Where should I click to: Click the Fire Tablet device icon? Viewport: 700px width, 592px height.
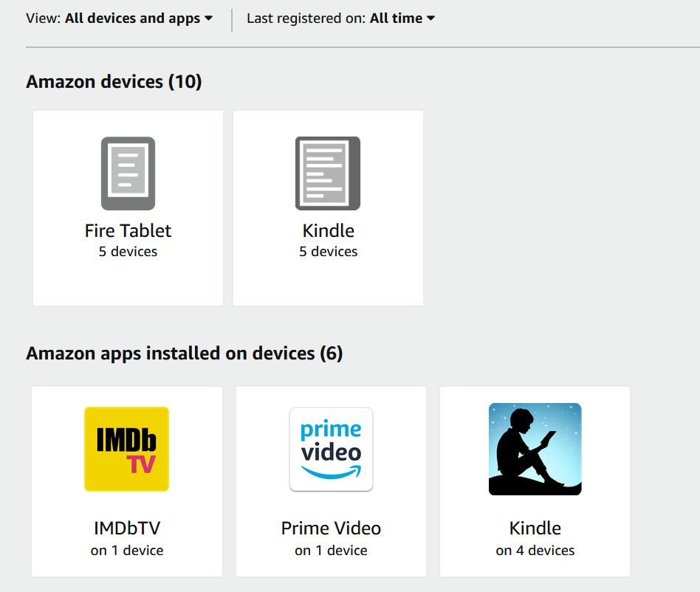tap(128, 173)
